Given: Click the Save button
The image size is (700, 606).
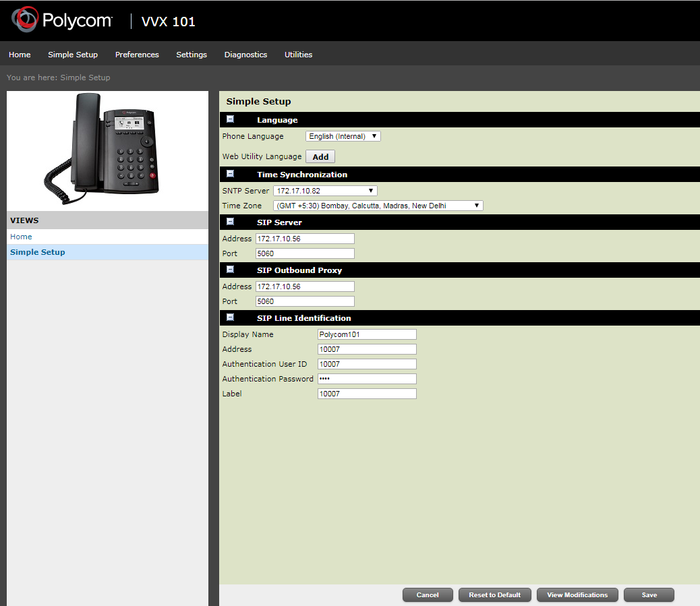Looking at the screenshot, I should 649,595.
